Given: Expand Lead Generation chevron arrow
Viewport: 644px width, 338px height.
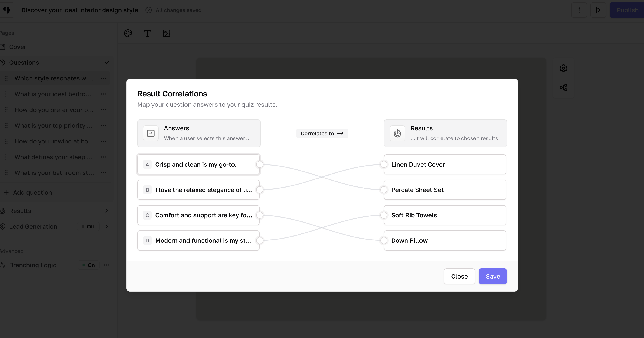Looking at the screenshot, I should (x=106, y=226).
